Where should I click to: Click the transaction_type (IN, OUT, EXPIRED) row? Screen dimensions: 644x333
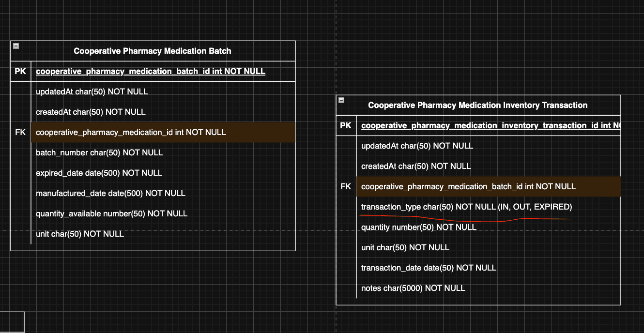pyautogui.click(x=466, y=207)
